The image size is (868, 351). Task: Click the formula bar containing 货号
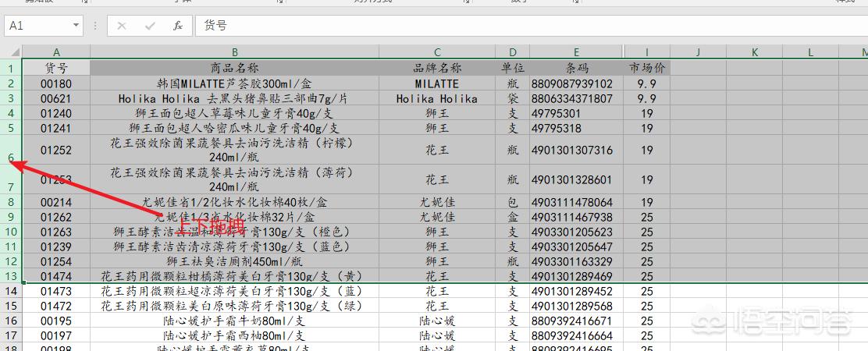532,26
